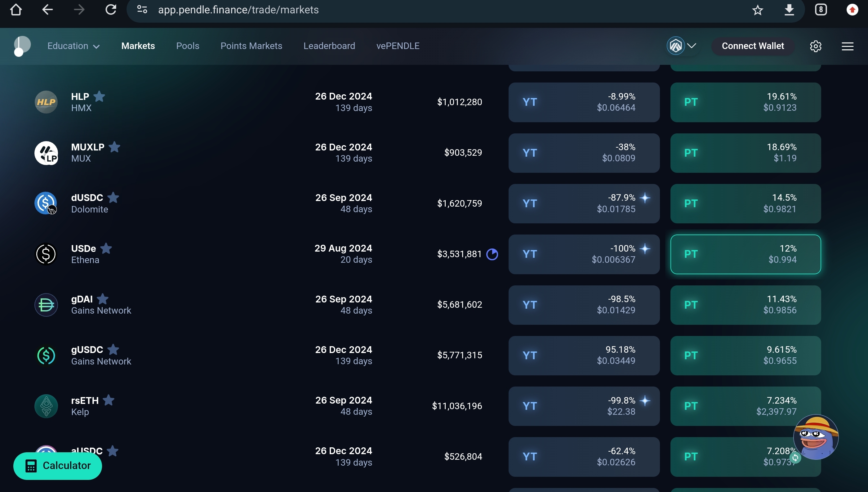Bookmark page with browser star icon

[x=758, y=10]
